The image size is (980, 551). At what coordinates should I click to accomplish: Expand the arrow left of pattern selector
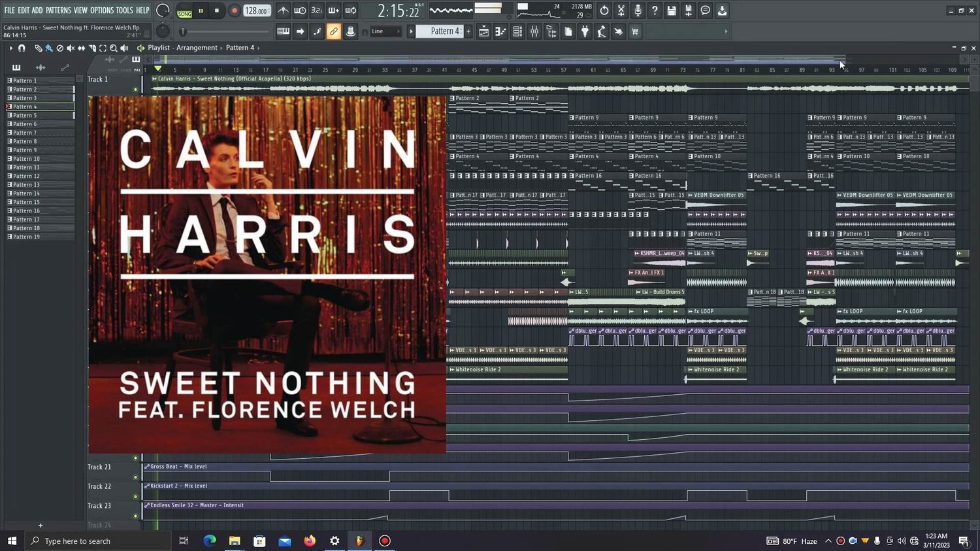[x=411, y=31]
